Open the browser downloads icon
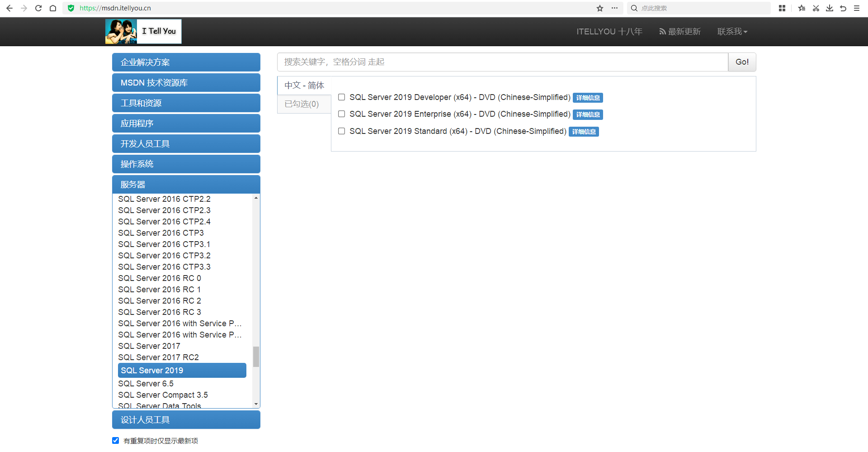Viewport: 868px width, 452px height. tap(830, 8)
